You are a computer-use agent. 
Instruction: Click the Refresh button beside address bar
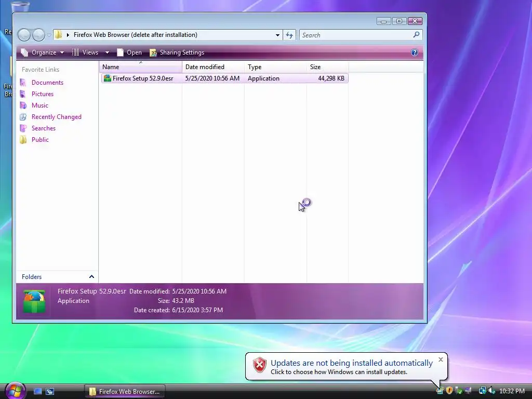[x=289, y=35]
